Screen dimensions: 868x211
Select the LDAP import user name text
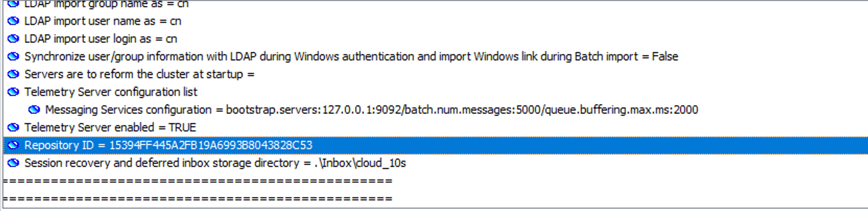coord(102,21)
